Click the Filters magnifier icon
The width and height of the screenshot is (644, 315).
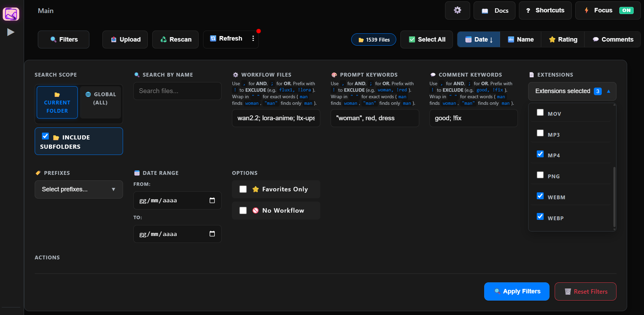click(53, 40)
